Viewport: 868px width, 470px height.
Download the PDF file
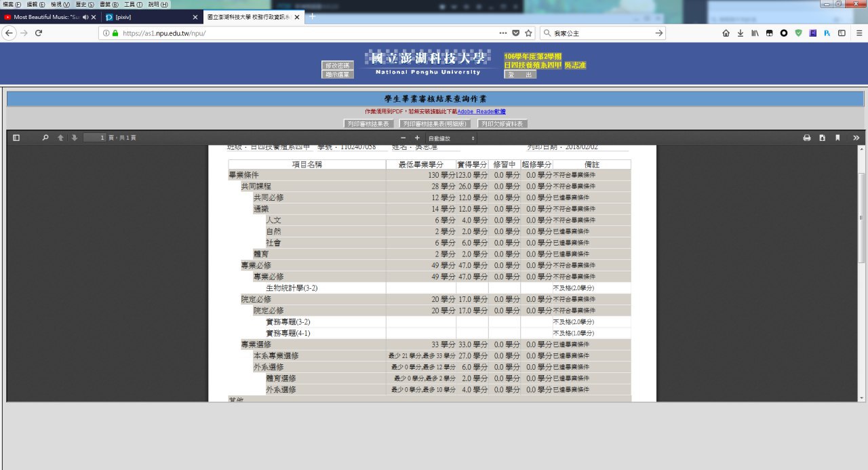pyautogui.click(x=822, y=138)
